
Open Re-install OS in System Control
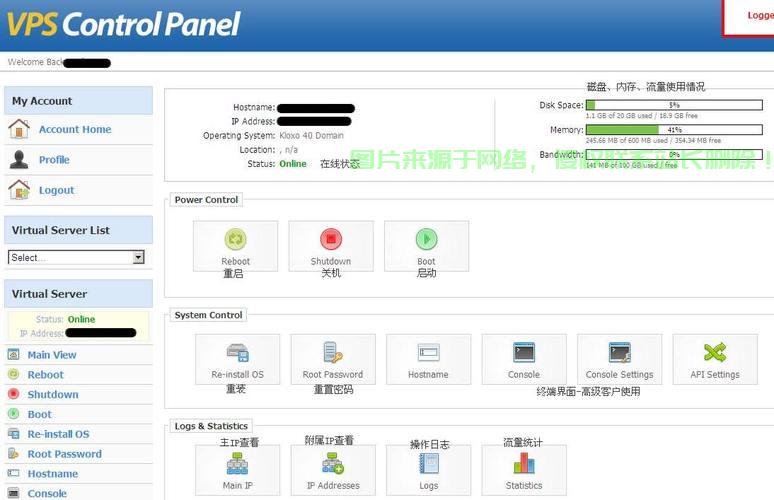[x=237, y=359]
